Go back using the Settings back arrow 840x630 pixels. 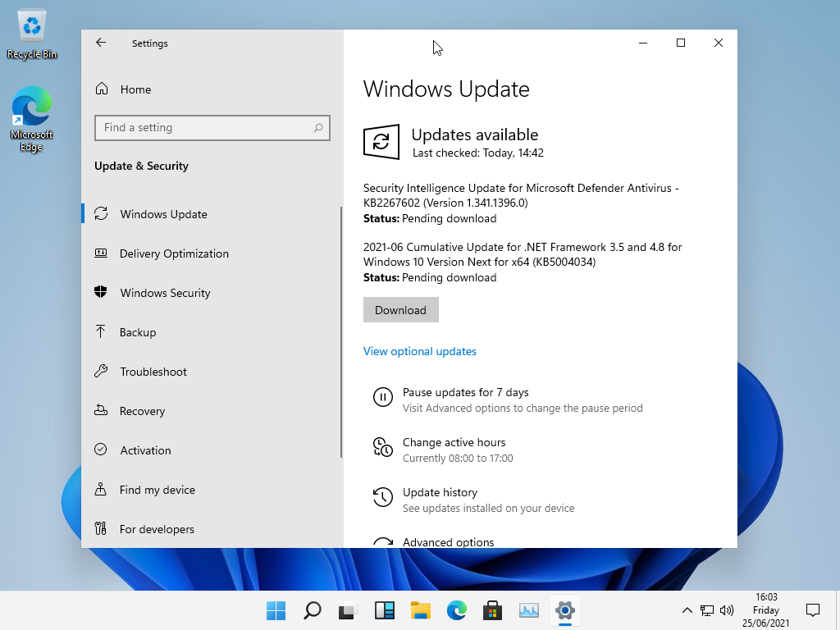point(101,43)
